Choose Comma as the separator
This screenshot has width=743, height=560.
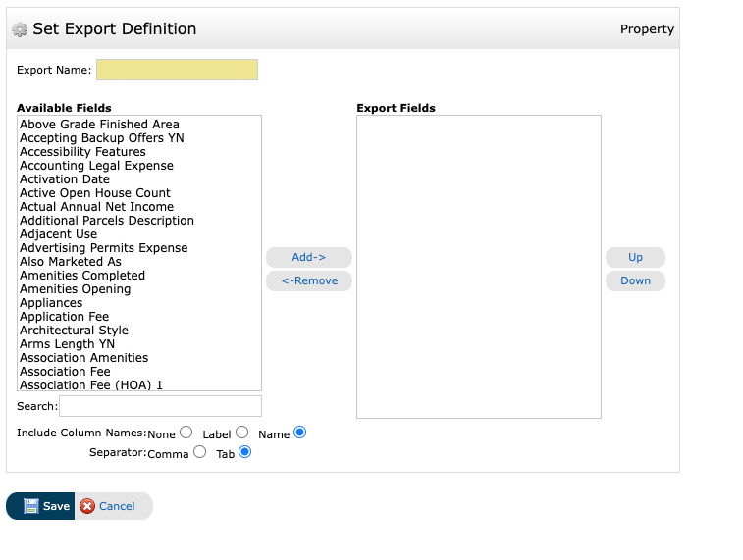200,452
